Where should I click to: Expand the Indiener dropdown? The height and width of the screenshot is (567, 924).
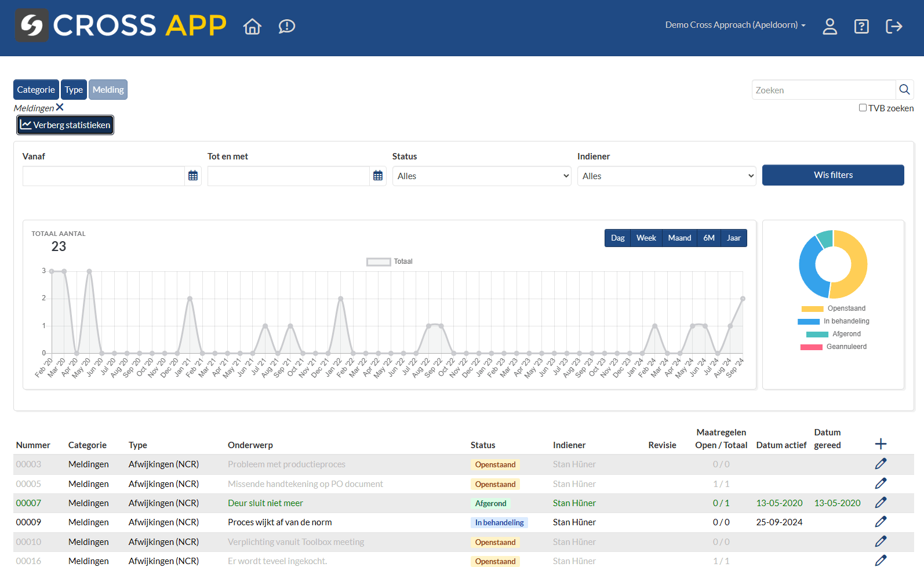coord(666,176)
